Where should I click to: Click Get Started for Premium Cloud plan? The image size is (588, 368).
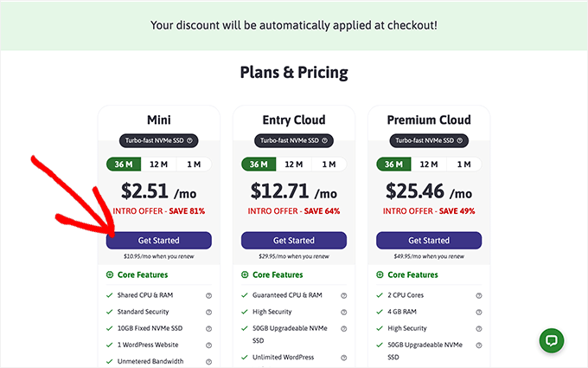pos(428,240)
